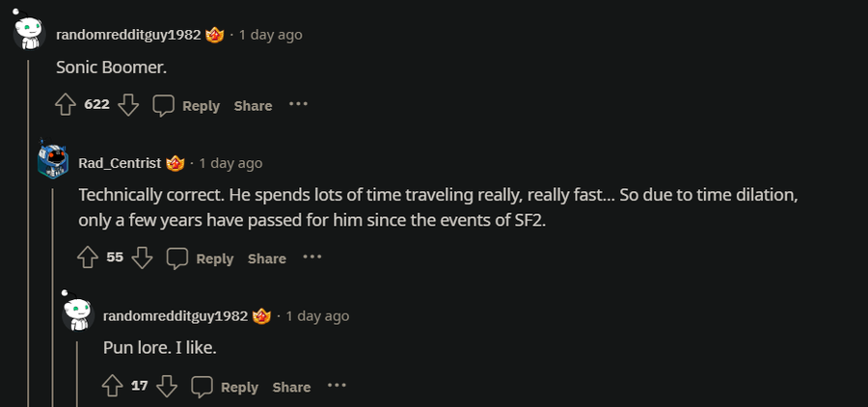Viewport: 868px width, 407px height.
Task: Open the top randomredditguy1982 username link
Action: pyautogui.click(x=128, y=35)
